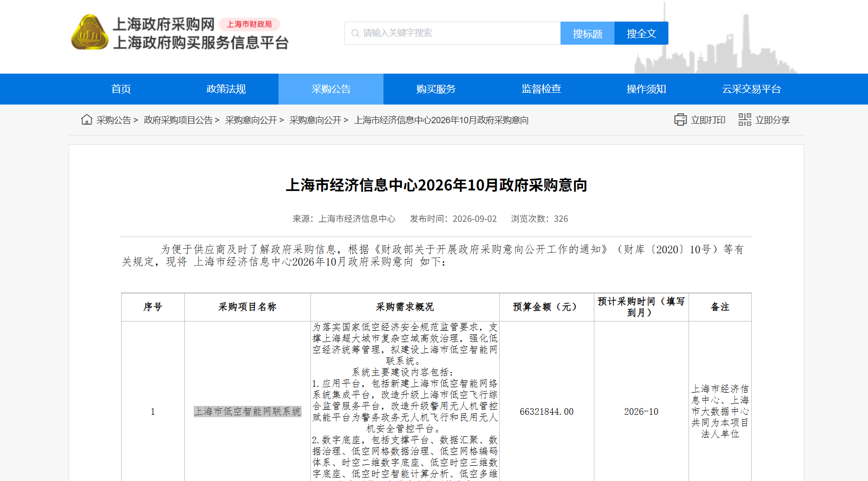This screenshot has height=481, width=868.
Task: Click the first 采购意向公开 breadcrumb link
Action: click(251, 120)
